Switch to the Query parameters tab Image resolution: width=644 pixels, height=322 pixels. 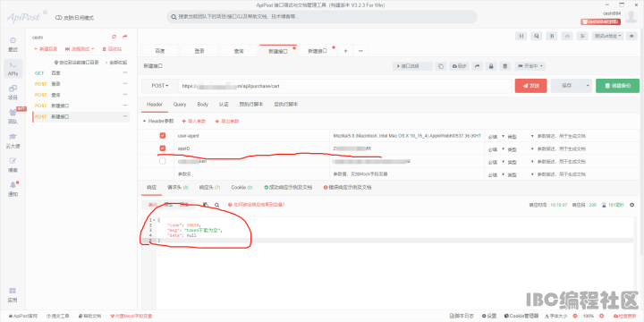tap(180, 105)
